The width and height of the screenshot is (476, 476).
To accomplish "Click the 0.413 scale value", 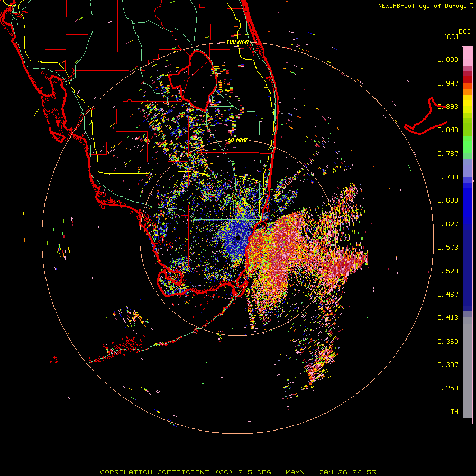I will point(448,318).
